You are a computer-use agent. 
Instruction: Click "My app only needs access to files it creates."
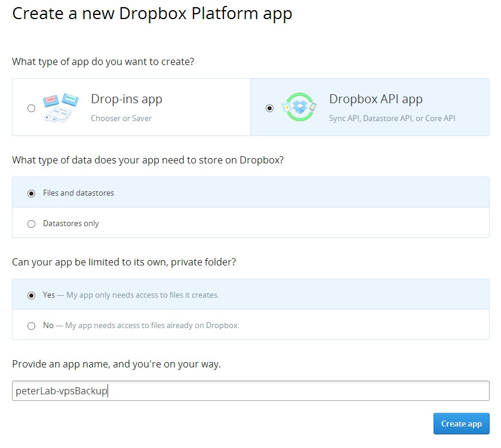(x=143, y=295)
